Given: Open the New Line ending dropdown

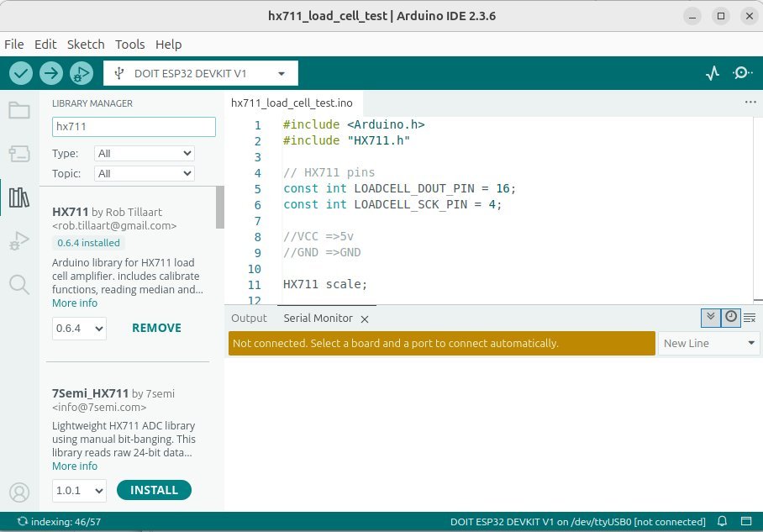Looking at the screenshot, I should [x=708, y=343].
